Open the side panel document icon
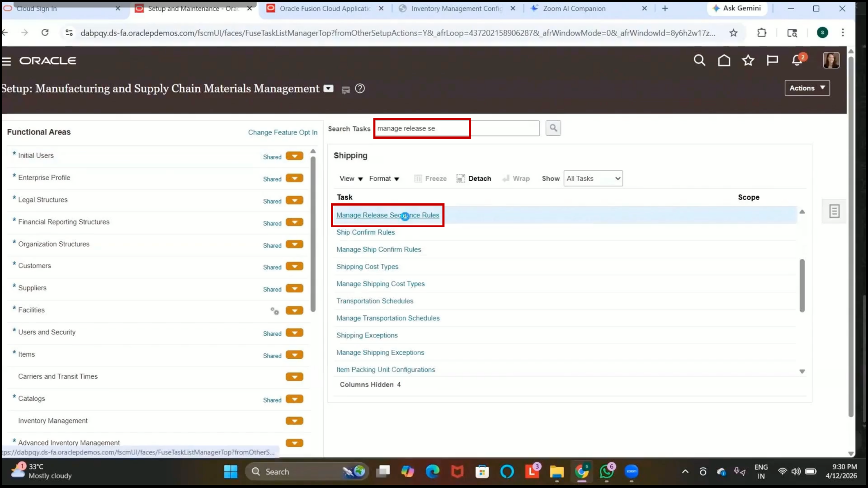This screenshot has width=868, height=488. click(834, 211)
